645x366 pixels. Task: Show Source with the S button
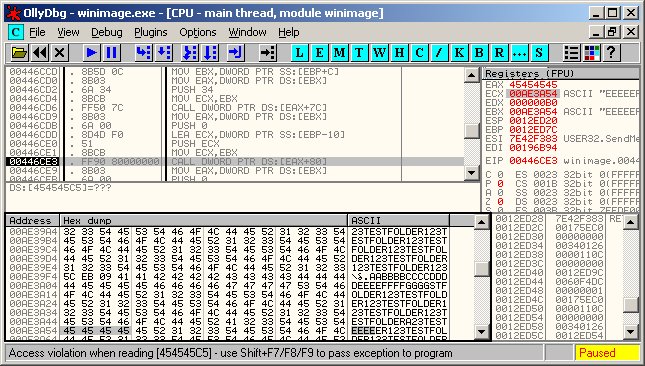(539, 53)
